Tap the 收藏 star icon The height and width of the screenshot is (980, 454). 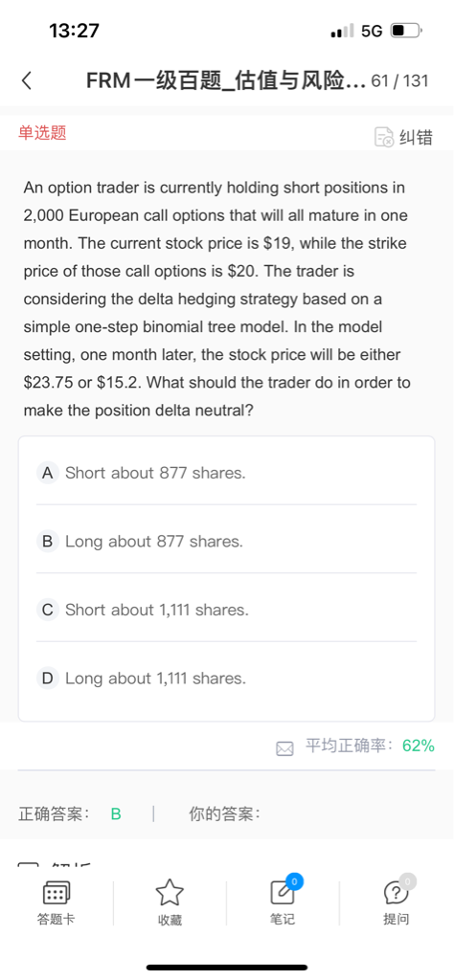coord(170,893)
